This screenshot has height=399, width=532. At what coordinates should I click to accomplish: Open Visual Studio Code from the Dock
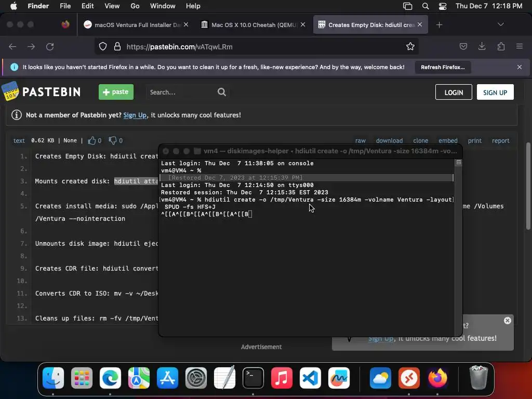pyautogui.click(x=310, y=378)
